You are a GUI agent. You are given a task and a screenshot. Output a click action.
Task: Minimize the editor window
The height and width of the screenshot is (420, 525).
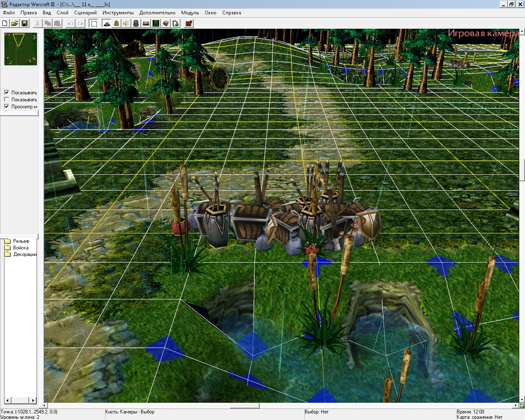tap(504, 4)
